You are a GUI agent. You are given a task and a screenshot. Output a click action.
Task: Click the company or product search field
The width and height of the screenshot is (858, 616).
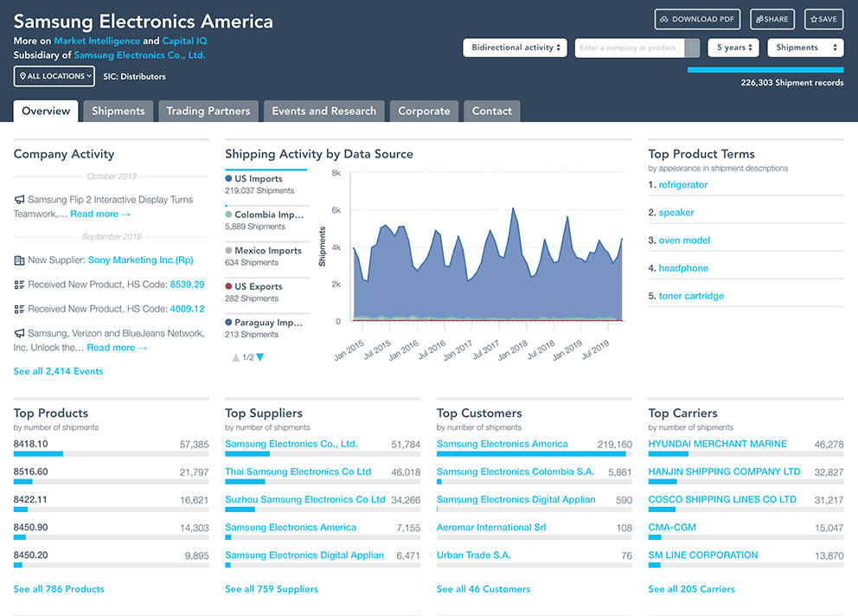click(x=630, y=48)
